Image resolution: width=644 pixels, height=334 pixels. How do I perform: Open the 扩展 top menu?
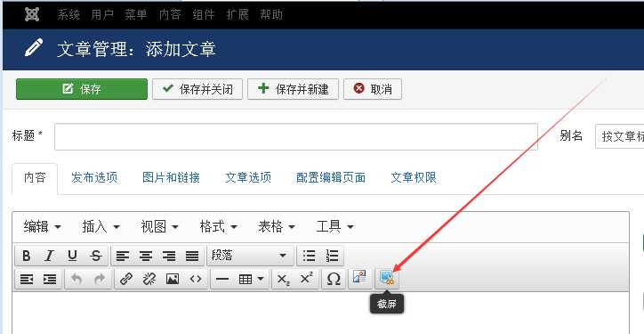point(237,14)
